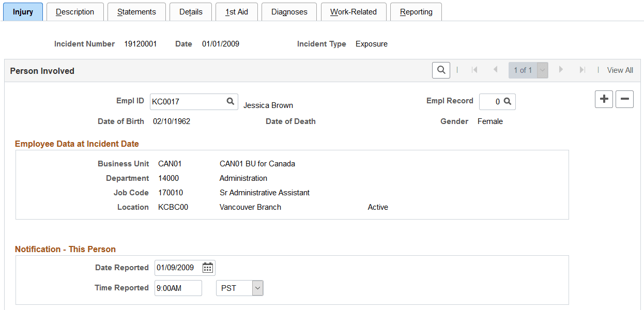Screen dimensions: 644x310
Task: Switch to the Diagnoses tab
Action: coord(289,11)
